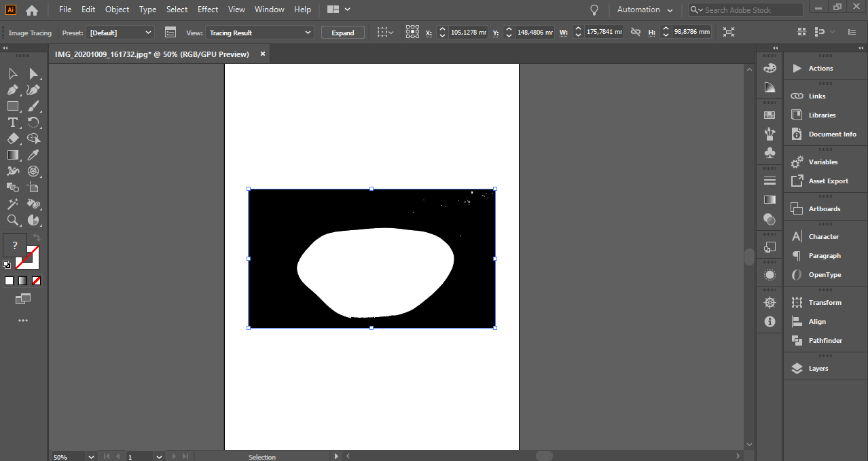Open the Pathfinder panel
The image size is (868, 461).
tap(825, 340)
